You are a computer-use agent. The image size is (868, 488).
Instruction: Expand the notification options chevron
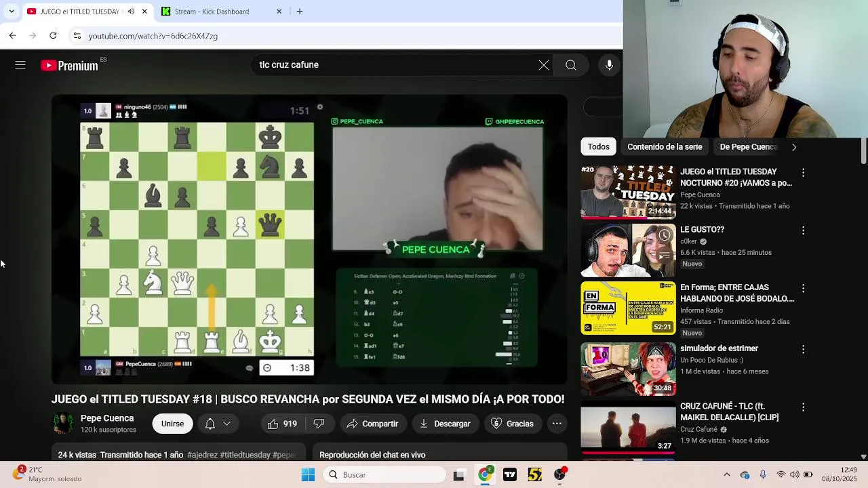tap(226, 424)
